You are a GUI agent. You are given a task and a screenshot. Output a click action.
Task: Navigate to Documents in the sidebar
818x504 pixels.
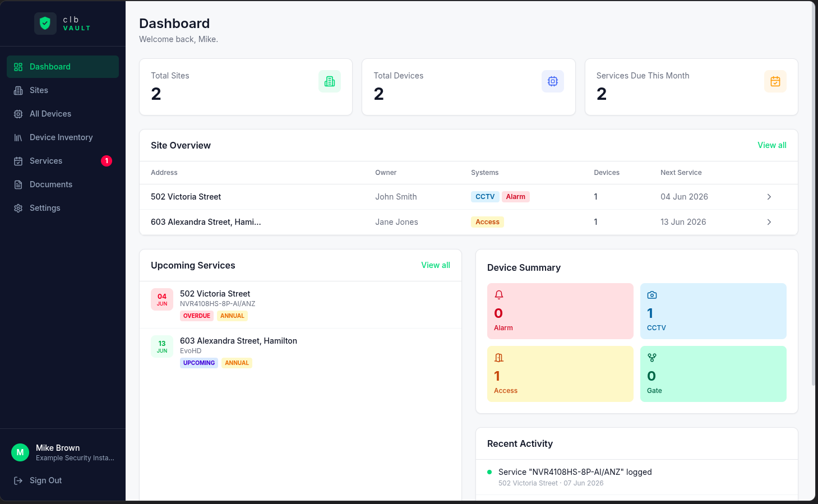[63, 184]
